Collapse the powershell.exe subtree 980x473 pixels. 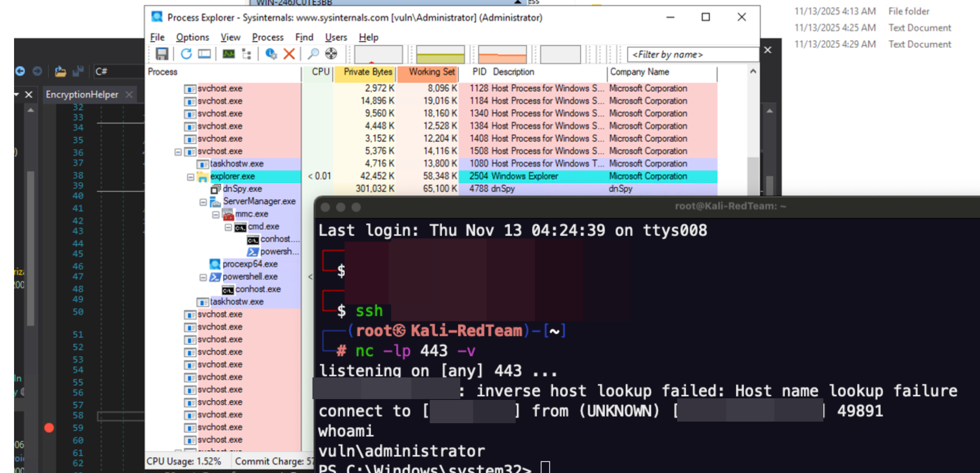(203, 277)
